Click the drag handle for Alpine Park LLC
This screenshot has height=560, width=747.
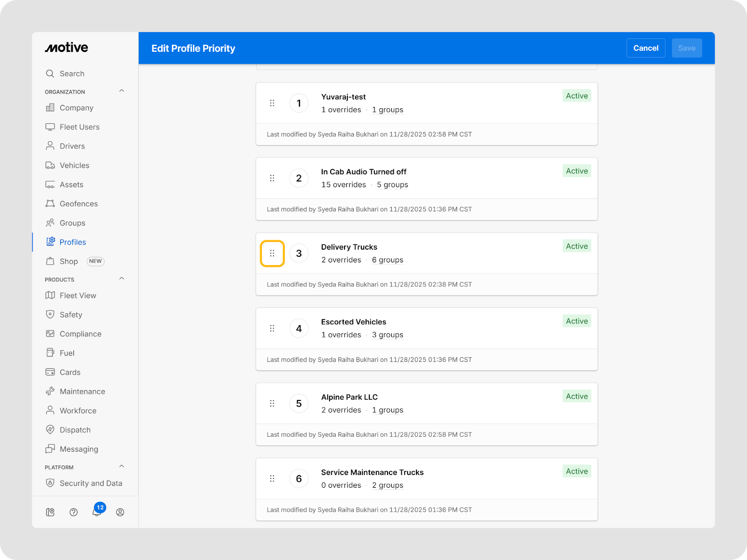272,404
